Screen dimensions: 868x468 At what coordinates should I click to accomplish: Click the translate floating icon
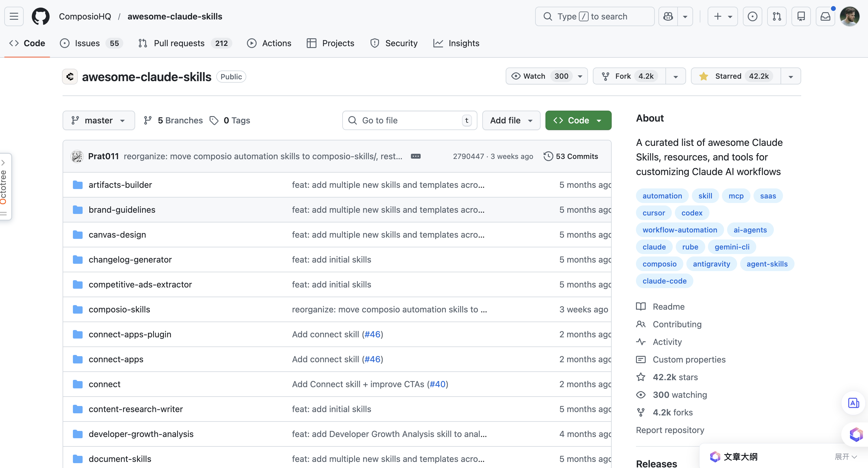853,403
